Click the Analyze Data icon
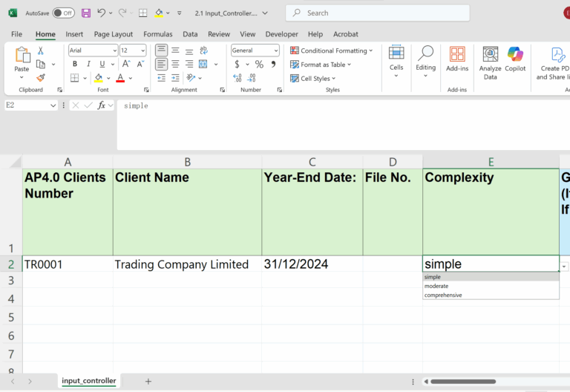 (490, 58)
